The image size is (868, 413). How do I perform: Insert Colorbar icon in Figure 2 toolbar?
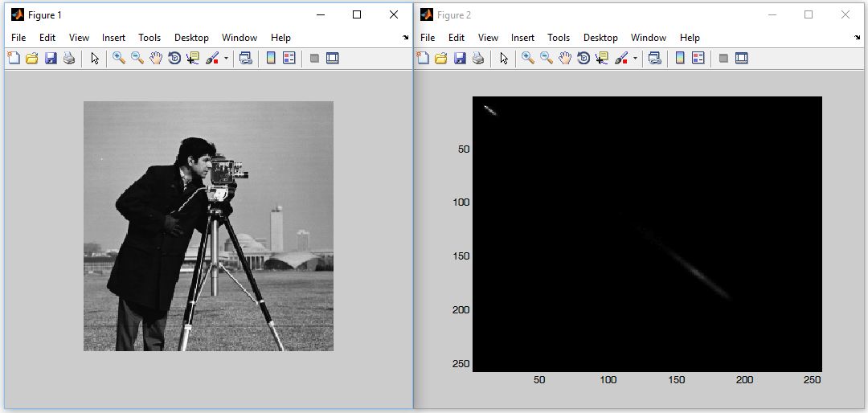pyautogui.click(x=680, y=58)
